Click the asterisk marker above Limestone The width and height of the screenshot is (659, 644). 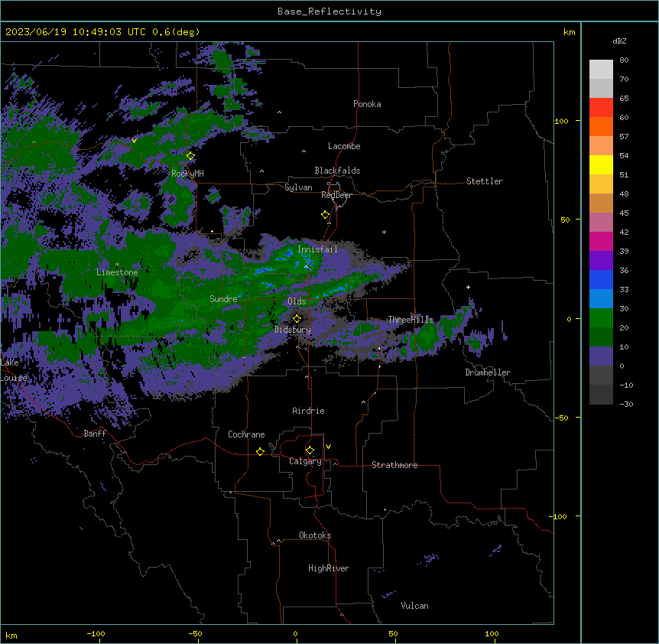[117, 265]
